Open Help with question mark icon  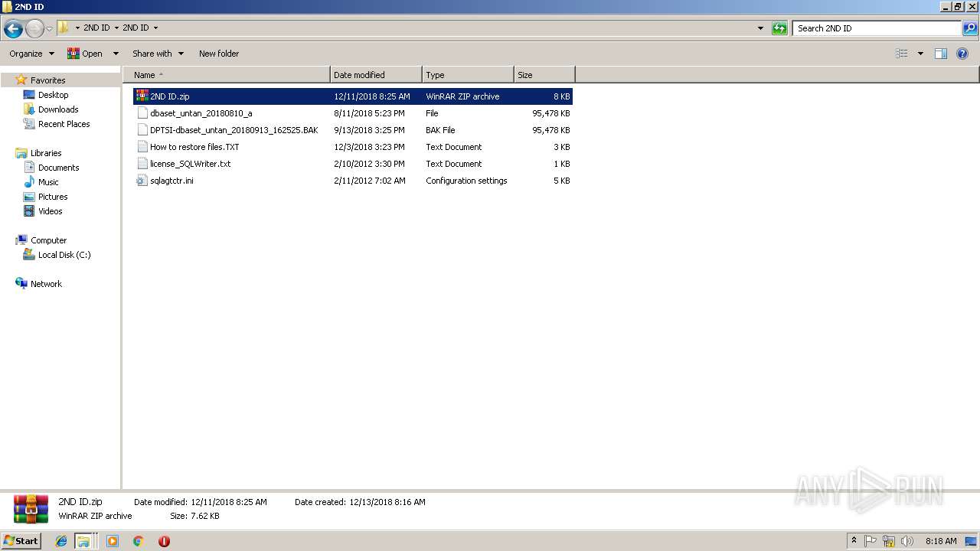click(x=963, y=54)
